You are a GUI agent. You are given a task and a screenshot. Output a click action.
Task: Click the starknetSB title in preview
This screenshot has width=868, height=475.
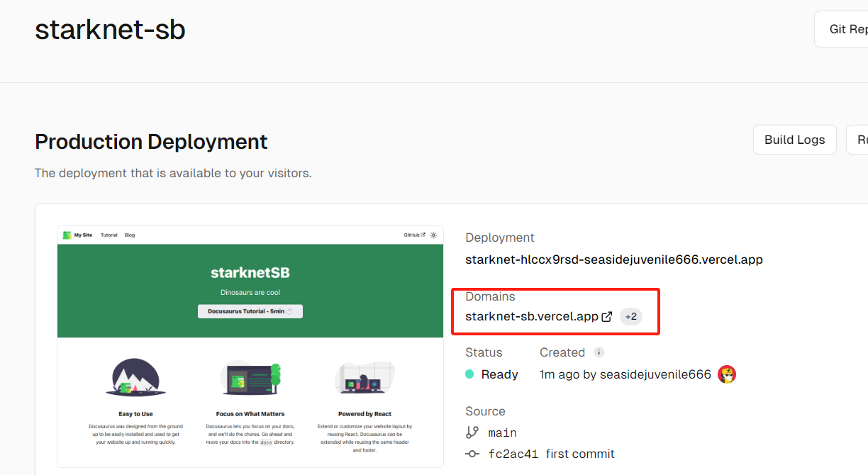(250, 272)
